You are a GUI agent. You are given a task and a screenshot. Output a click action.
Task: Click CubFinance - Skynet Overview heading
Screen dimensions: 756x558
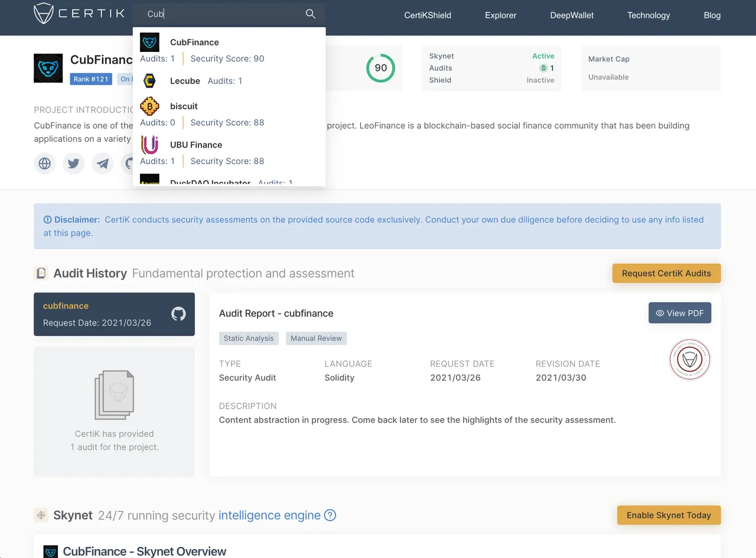click(145, 551)
